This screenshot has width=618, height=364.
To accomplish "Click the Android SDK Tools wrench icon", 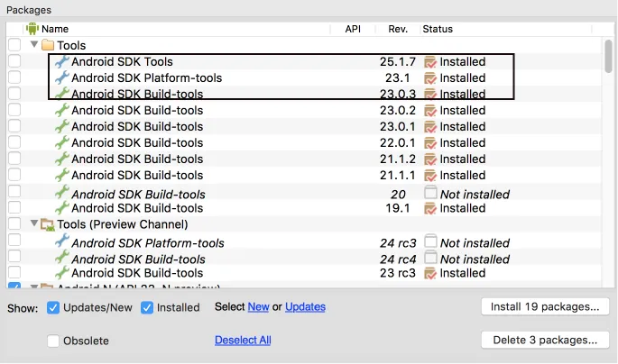I will 61,62.
